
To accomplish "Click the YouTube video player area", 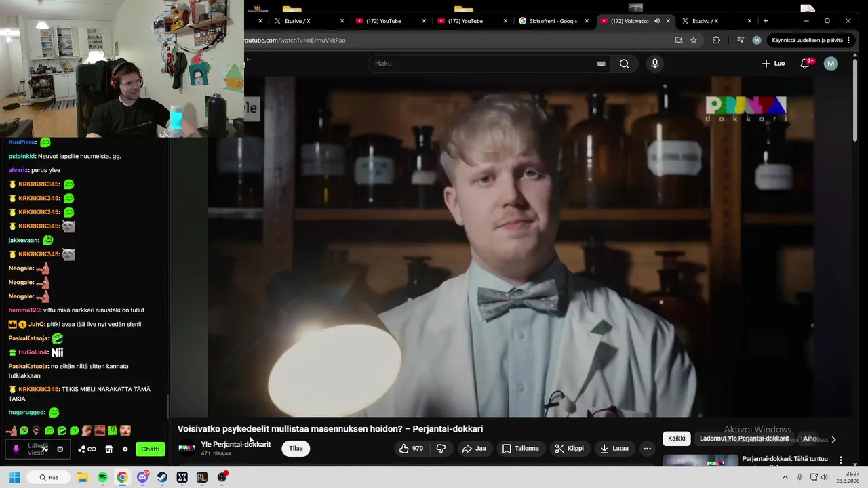I will [x=512, y=245].
